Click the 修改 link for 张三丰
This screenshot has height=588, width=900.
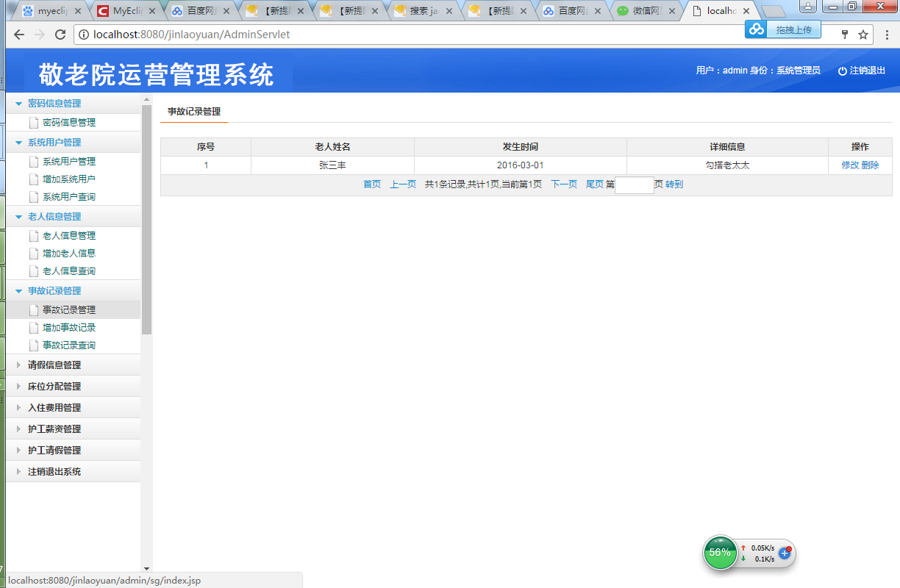click(850, 165)
